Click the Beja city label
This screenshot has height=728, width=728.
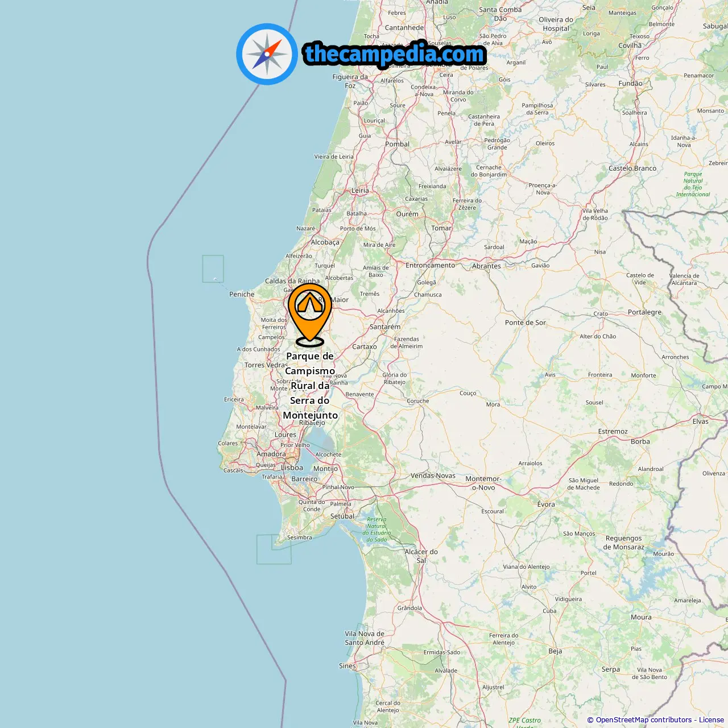click(x=555, y=651)
